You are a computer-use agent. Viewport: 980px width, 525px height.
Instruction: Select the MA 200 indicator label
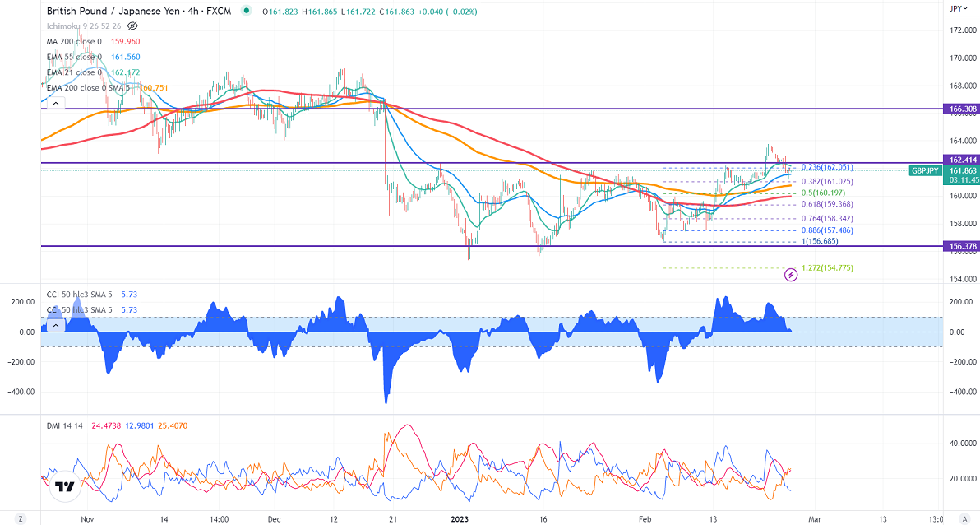pos(75,42)
